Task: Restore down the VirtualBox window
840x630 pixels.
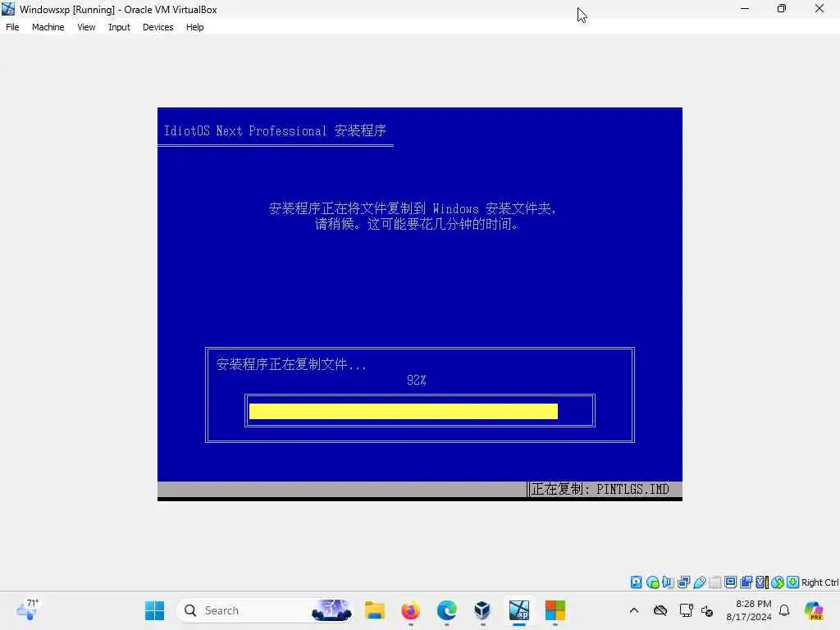Action: [782, 8]
